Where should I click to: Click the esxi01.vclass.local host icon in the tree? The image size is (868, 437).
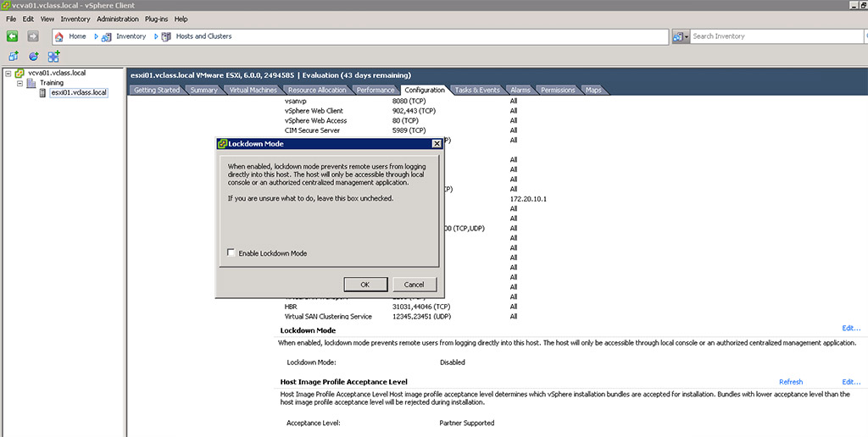(42, 93)
